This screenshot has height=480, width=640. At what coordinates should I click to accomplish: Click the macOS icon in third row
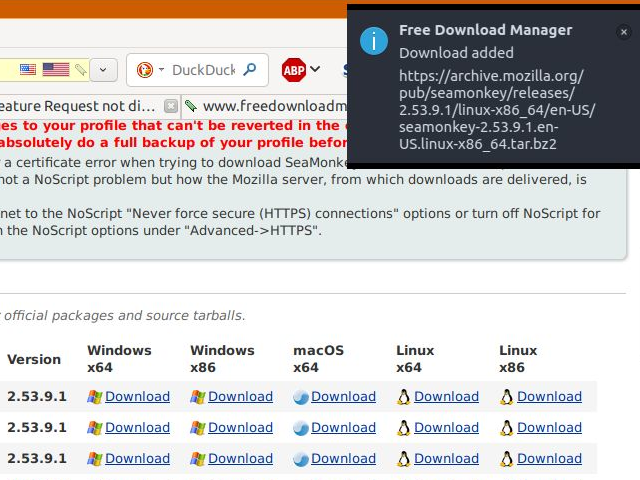(x=301, y=459)
